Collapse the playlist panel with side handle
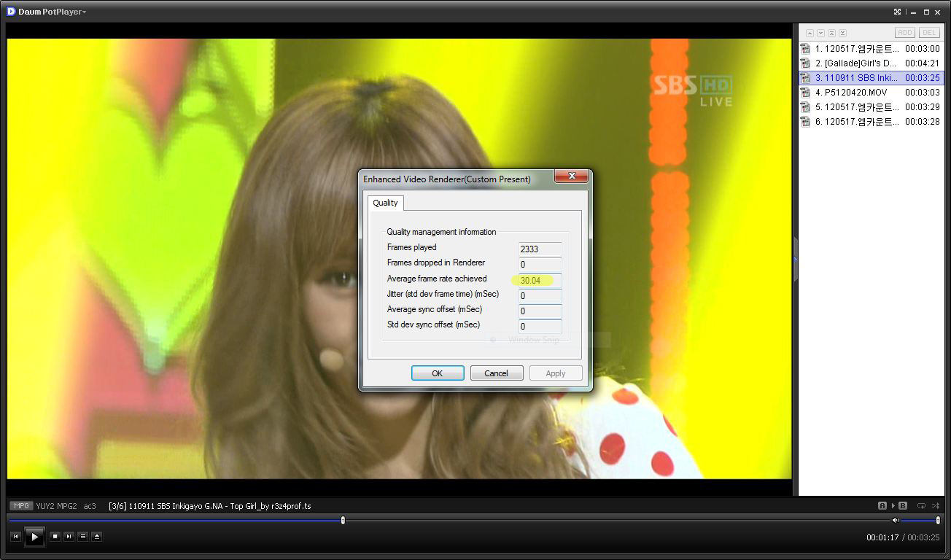 [795, 259]
